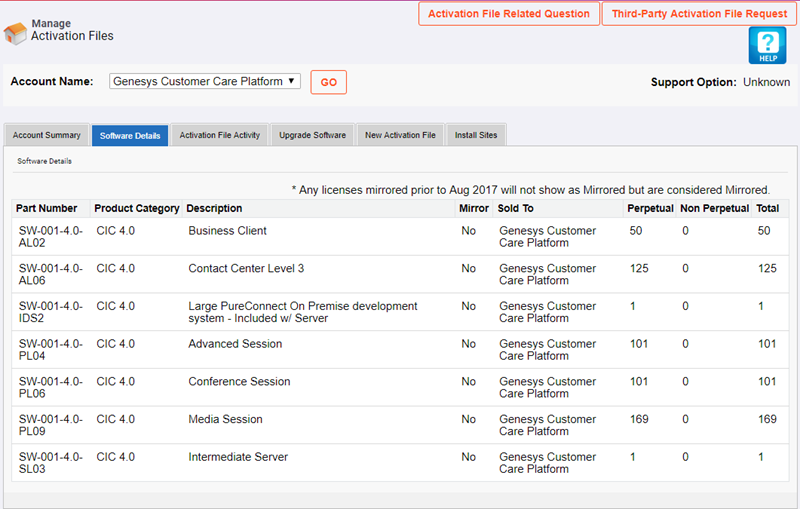The image size is (800, 509).
Task: Click the Sold To column header
Action: coord(515,208)
